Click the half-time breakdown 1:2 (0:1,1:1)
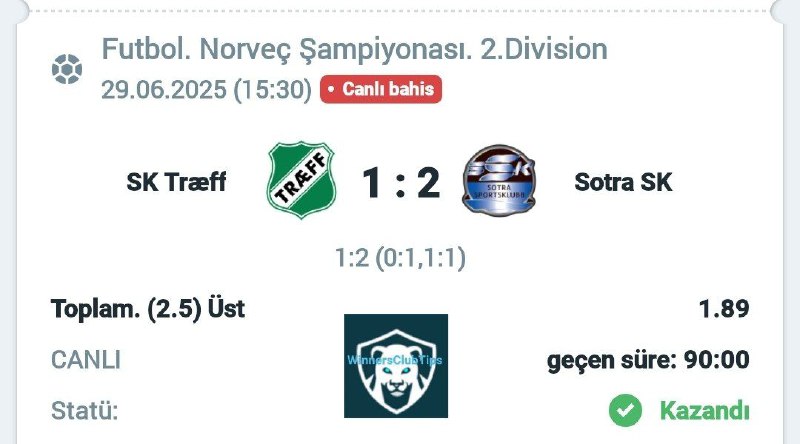800x444 pixels. coord(401,258)
